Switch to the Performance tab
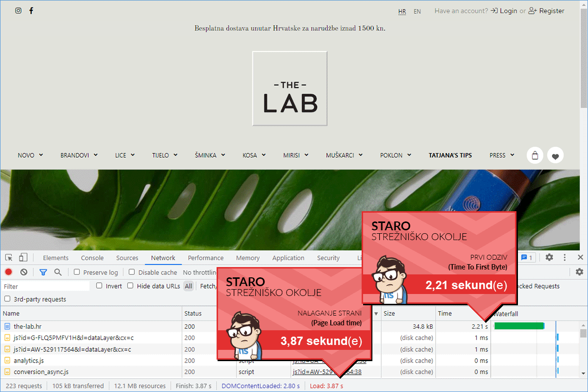The width and height of the screenshot is (588, 392). pos(205,258)
